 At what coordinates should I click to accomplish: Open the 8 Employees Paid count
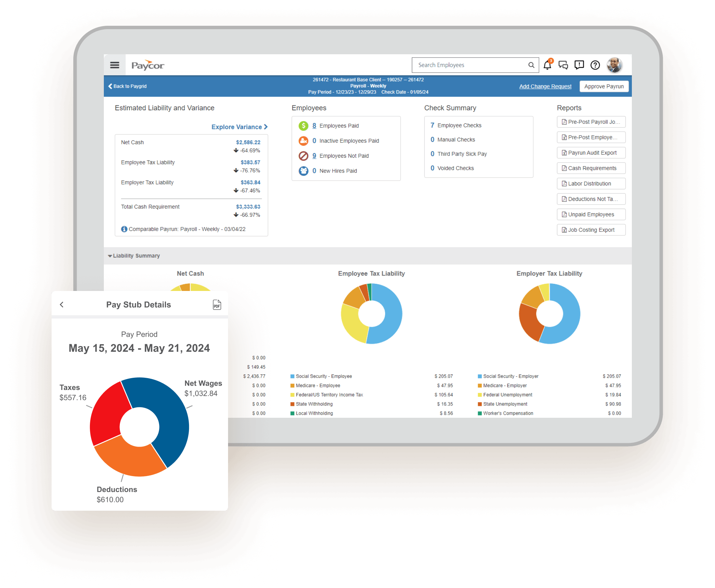point(314,126)
